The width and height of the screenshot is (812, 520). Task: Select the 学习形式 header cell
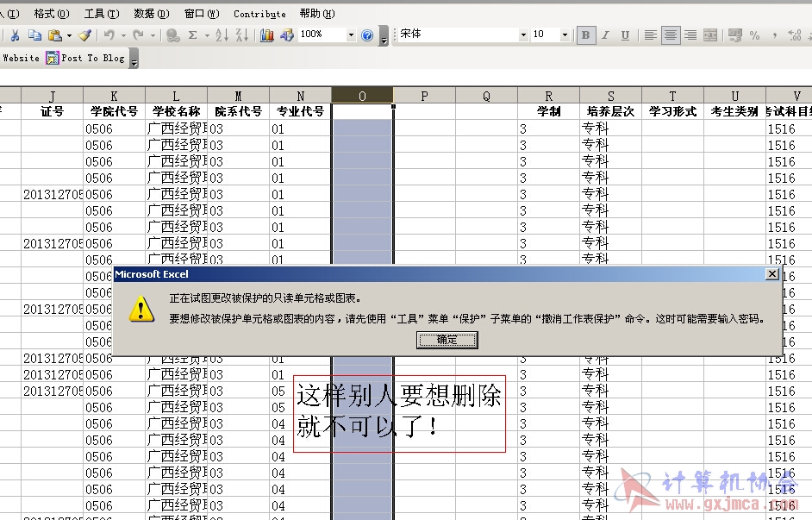point(672,111)
